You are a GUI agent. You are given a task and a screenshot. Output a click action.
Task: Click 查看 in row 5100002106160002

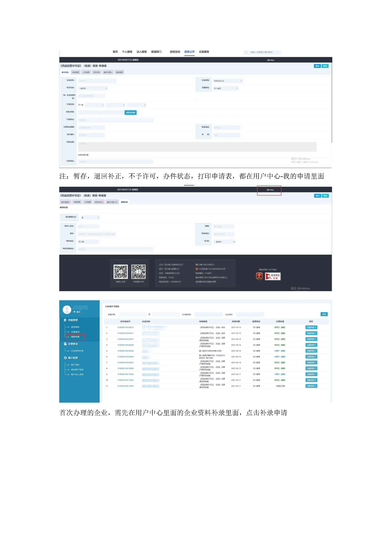[283, 357]
